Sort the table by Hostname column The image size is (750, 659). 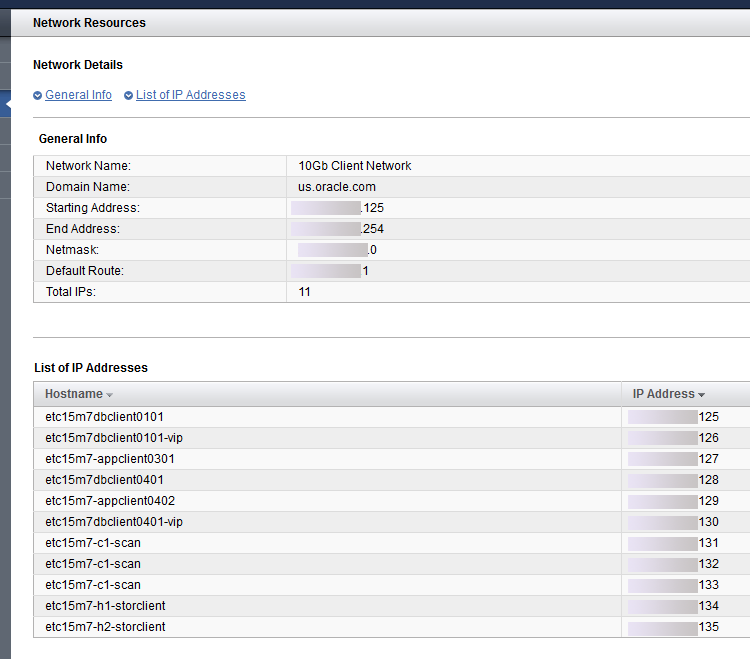[x=78, y=394]
